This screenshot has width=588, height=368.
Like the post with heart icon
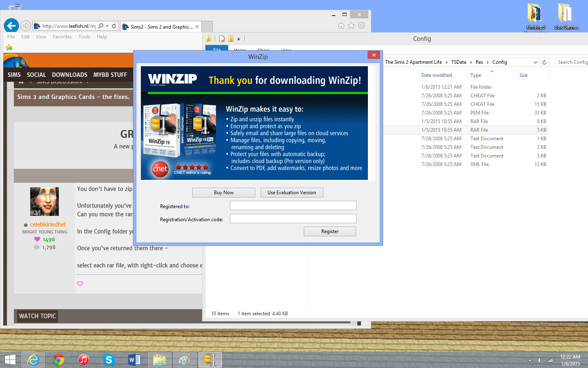[80, 284]
